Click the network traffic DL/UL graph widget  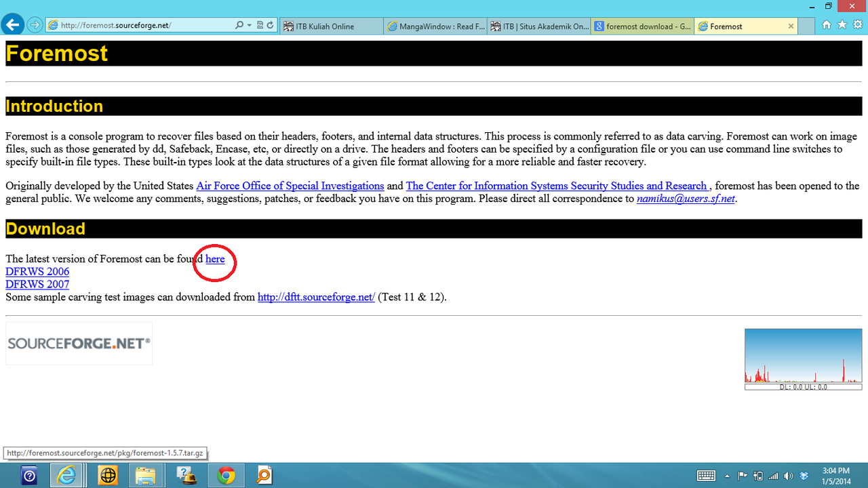[804, 359]
